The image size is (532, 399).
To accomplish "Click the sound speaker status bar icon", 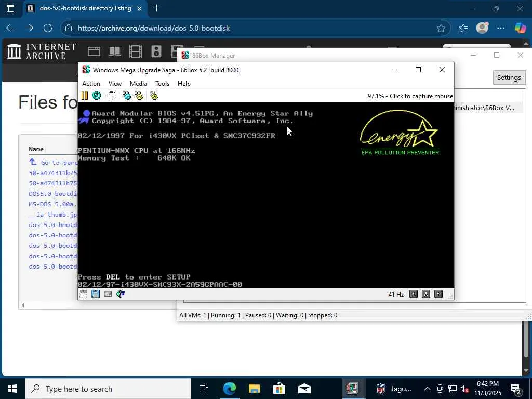I will tap(121, 294).
